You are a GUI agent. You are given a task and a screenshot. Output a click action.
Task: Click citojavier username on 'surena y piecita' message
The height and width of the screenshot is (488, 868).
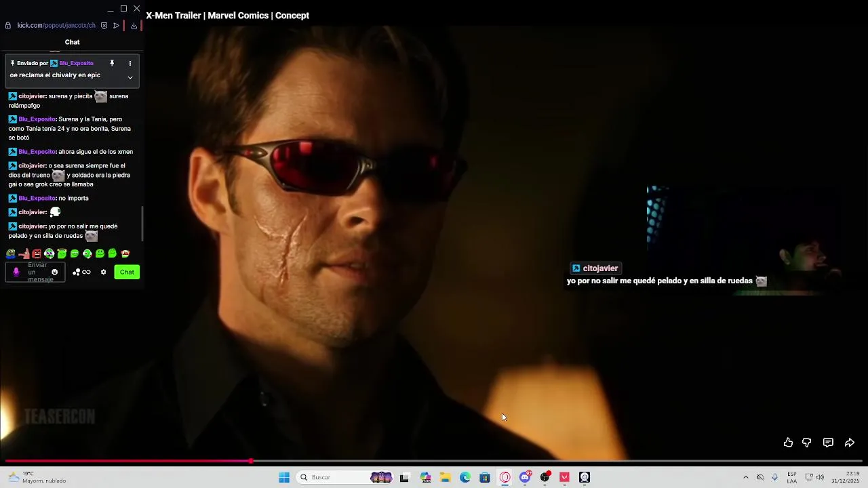pyautogui.click(x=32, y=96)
